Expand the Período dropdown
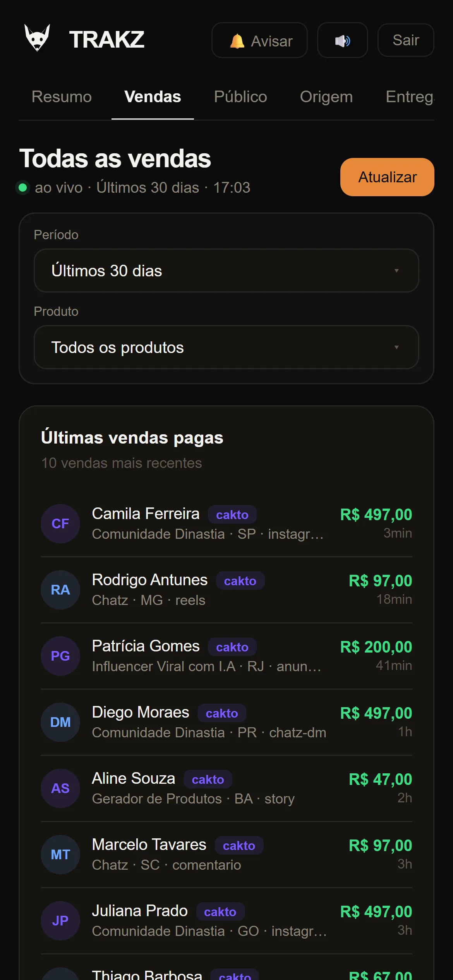This screenshot has width=453, height=980. 226,271
